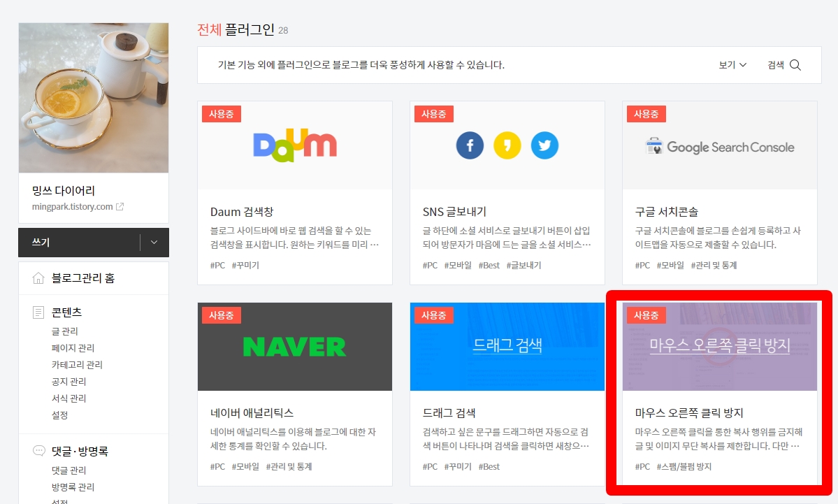The height and width of the screenshot is (504, 838).
Task: Click #글보내기 tag
Action: pyautogui.click(x=523, y=265)
